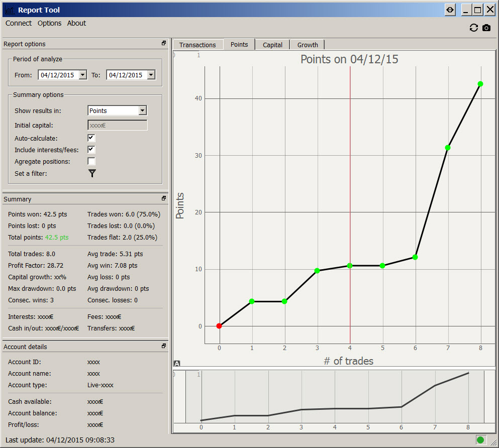Enable the Agregate positions checkbox
The image size is (499, 448).
coord(91,161)
